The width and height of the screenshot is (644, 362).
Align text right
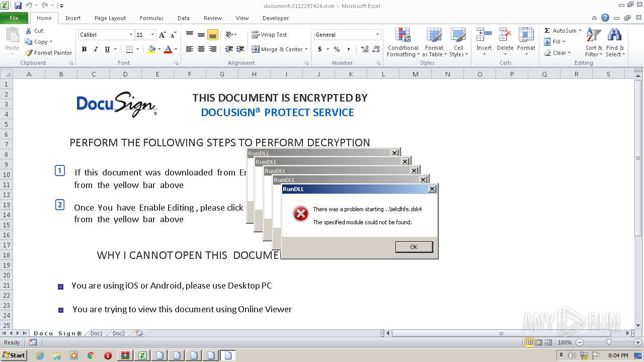pos(213,49)
